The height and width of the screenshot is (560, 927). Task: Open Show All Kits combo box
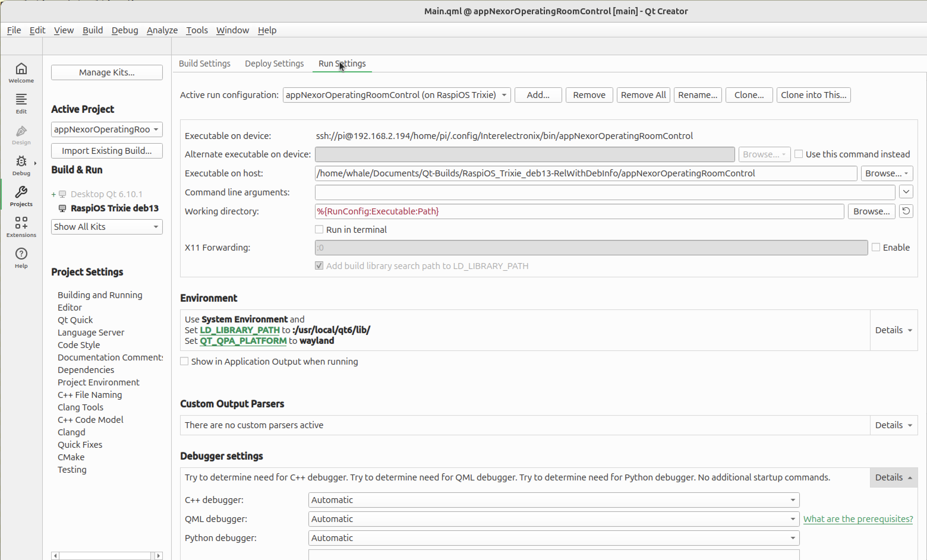click(x=106, y=227)
